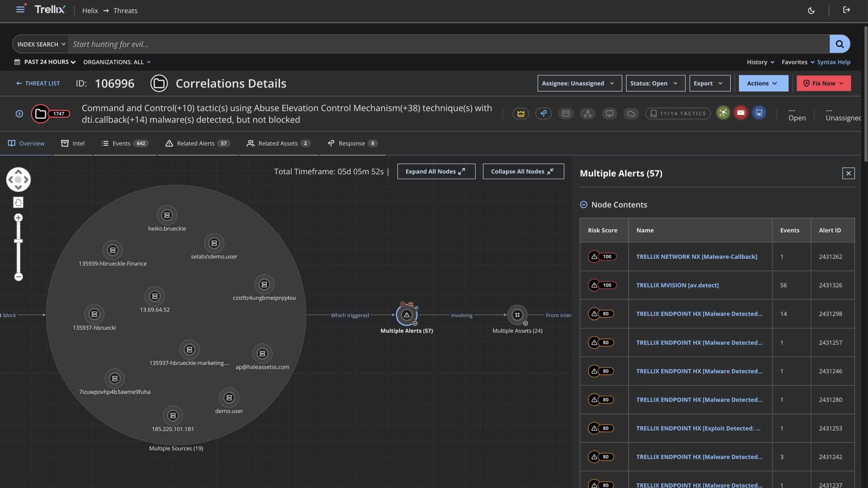868x488 pixels.
Task: Click the Trellix logo
Action: pyautogui.click(x=50, y=10)
